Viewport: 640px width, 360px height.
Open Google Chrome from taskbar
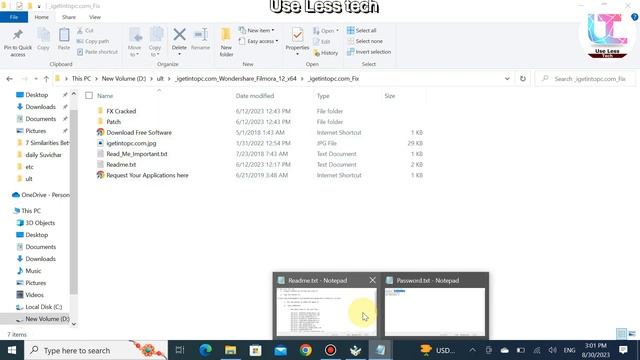[305, 350]
